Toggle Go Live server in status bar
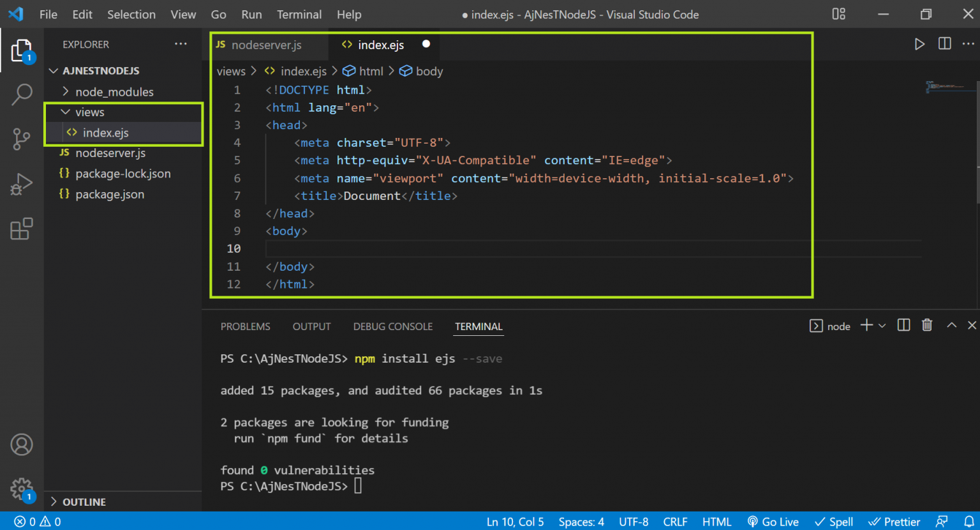Screen dimensions: 980x530 773,522
